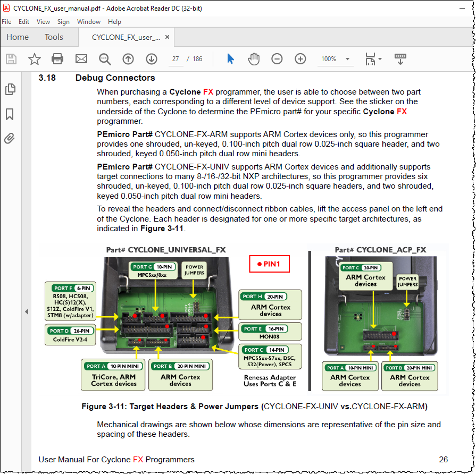Add document to favorites with the star icon
The width and height of the screenshot is (476, 474).
tap(34, 59)
